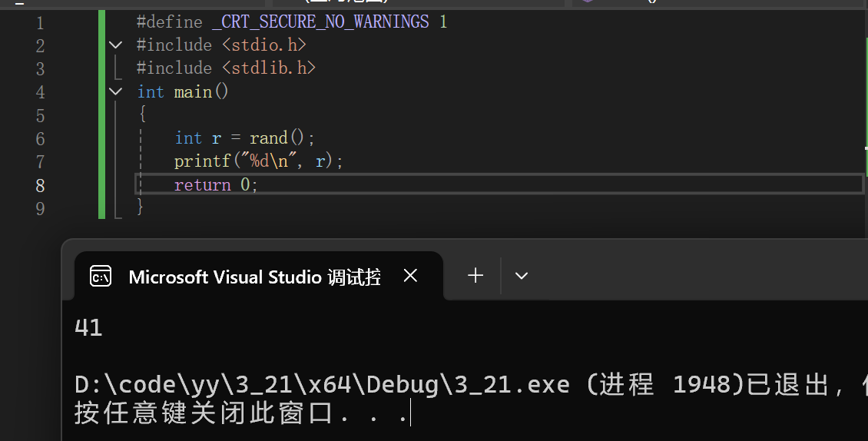Click the console icon on the terminal tab

(101, 277)
